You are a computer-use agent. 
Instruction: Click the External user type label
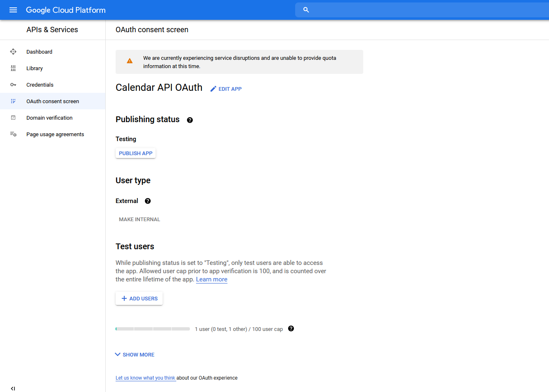coord(127,201)
